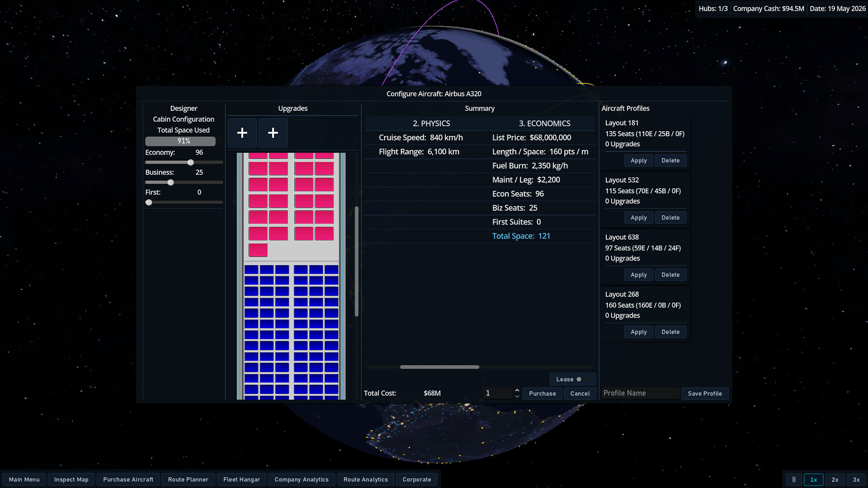868x488 pixels.
Task: Open the Fleet Hangar menu
Action: tap(241, 479)
